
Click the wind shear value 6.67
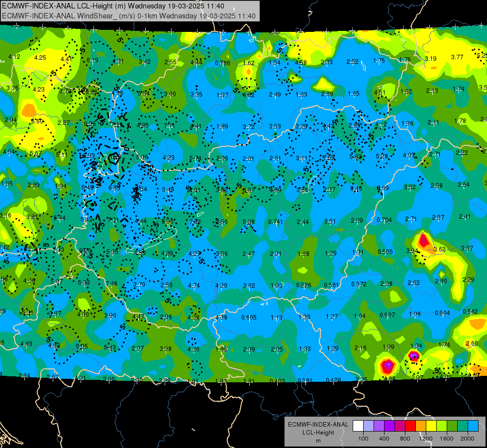pos(248,190)
